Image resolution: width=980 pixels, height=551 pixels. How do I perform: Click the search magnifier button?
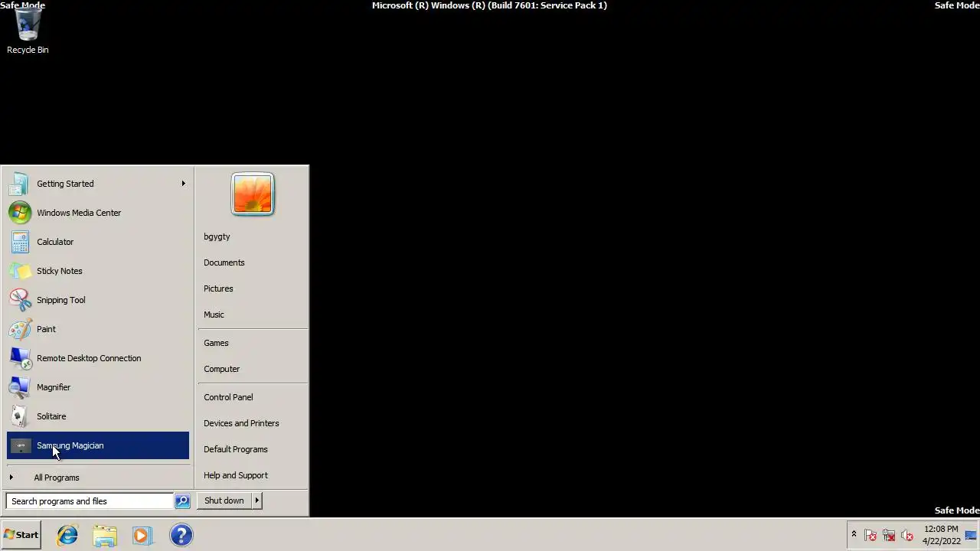tap(182, 501)
